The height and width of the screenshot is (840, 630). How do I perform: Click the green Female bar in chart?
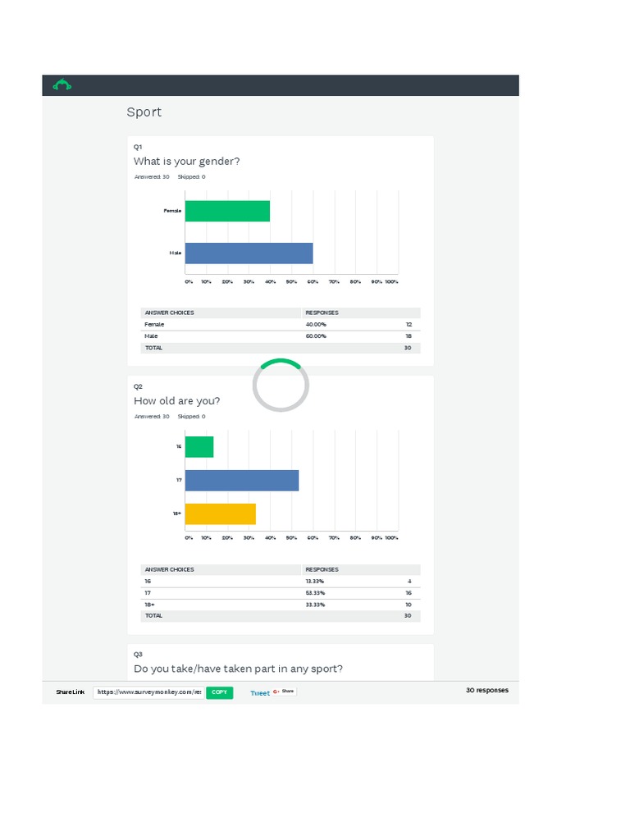[x=227, y=211]
